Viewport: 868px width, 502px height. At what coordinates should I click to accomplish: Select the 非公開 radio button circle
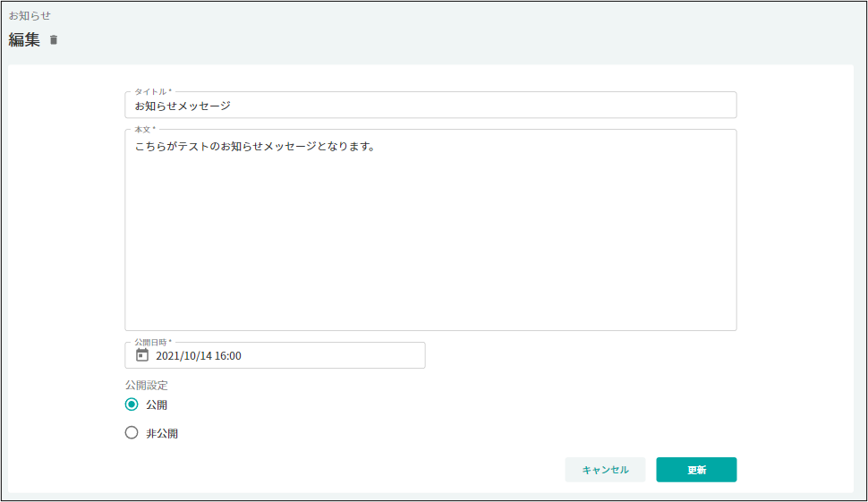click(x=132, y=433)
